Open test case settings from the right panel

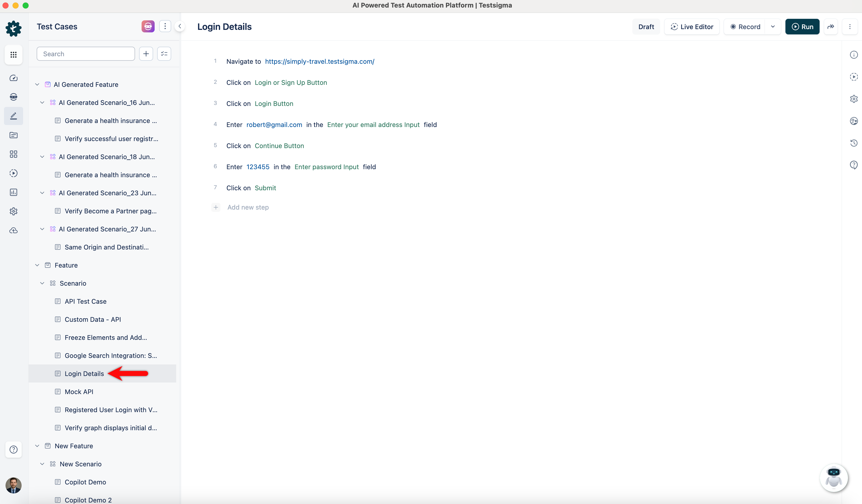click(854, 99)
